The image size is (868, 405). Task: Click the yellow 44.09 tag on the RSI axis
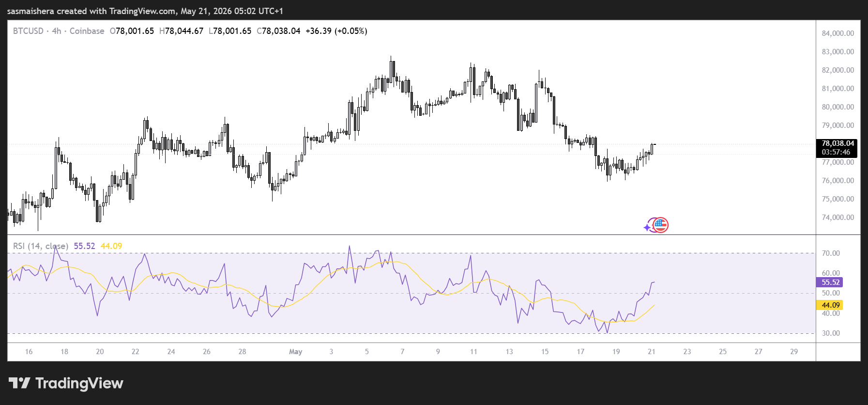coord(830,305)
